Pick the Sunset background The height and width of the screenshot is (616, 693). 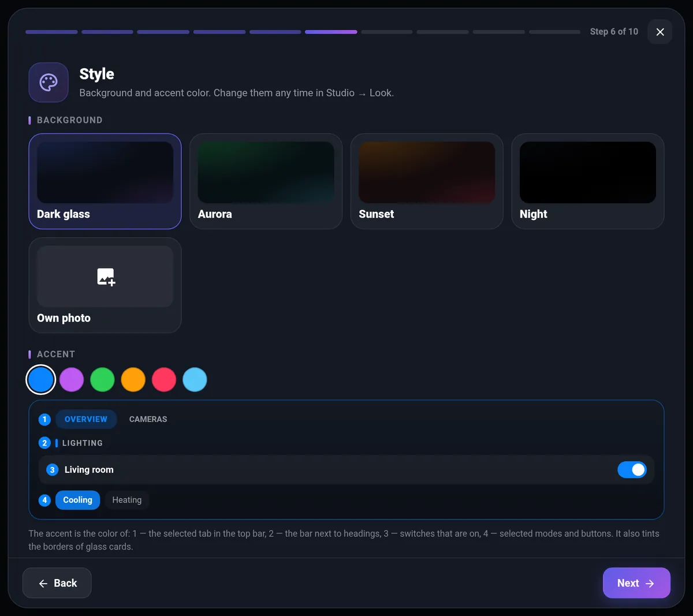point(427,181)
